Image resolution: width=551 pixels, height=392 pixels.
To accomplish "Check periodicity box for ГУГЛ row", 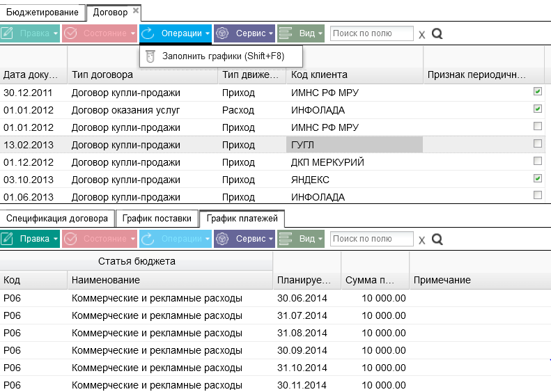I will coord(537,143).
